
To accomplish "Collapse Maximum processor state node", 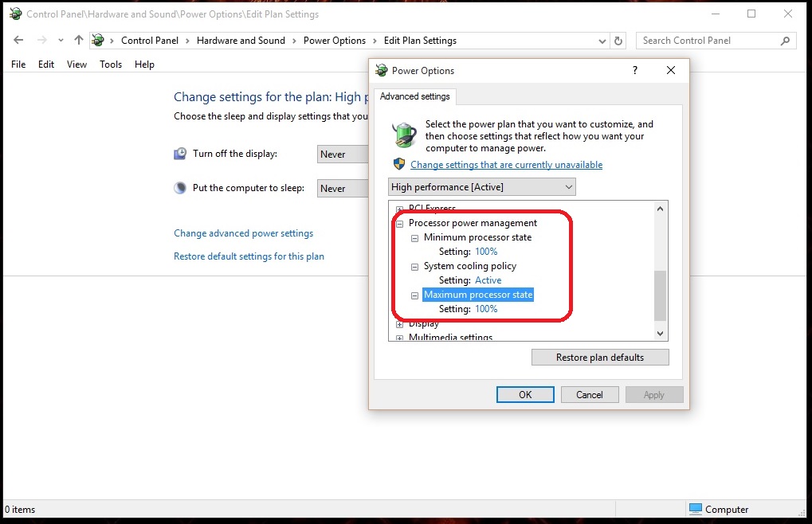I will (x=415, y=296).
